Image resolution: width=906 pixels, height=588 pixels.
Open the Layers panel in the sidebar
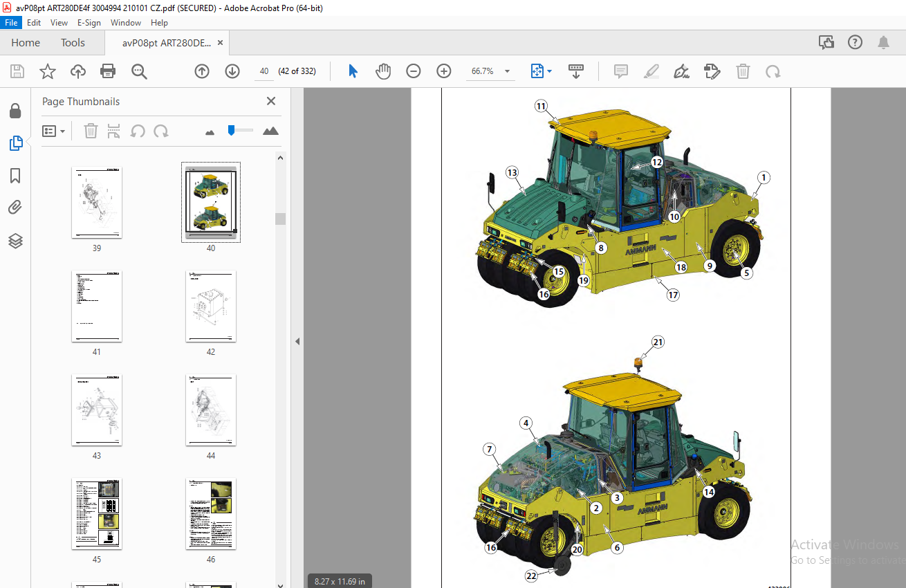[15, 241]
